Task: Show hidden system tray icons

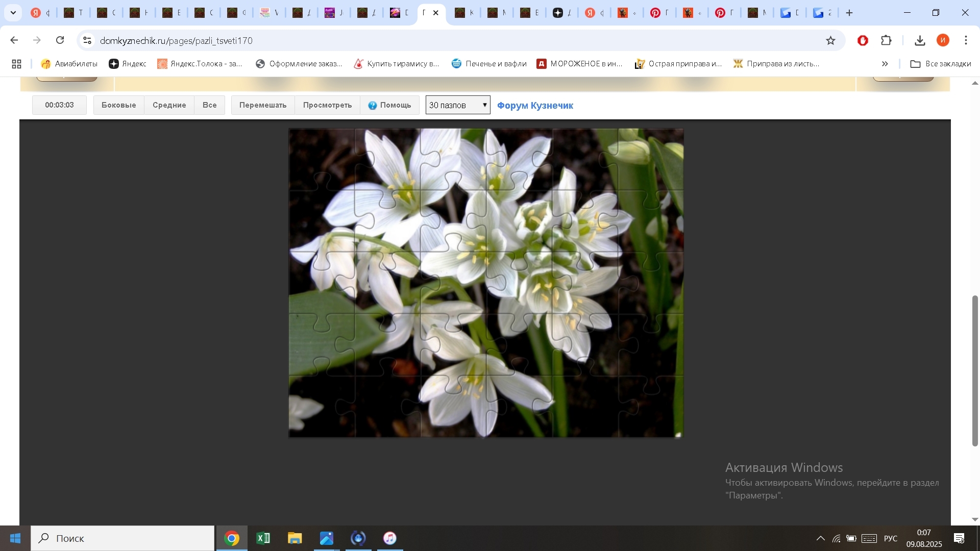Action: click(820, 538)
